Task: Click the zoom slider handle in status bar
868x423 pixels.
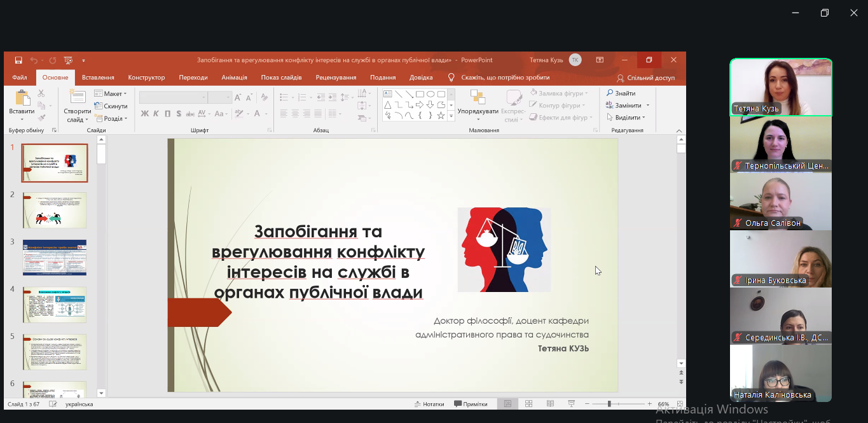Action: [609, 404]
